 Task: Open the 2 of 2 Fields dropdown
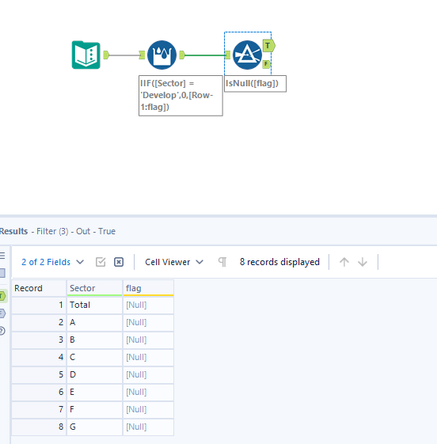pos(52,262)
